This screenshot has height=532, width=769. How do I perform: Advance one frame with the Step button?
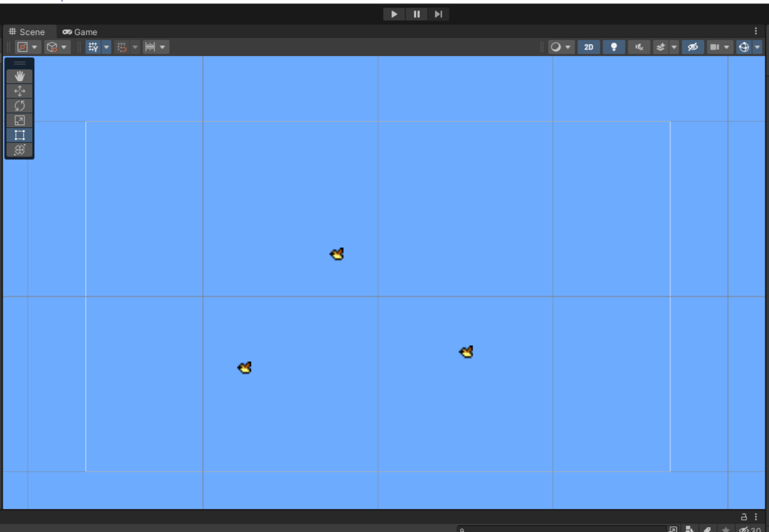(438, 14)
